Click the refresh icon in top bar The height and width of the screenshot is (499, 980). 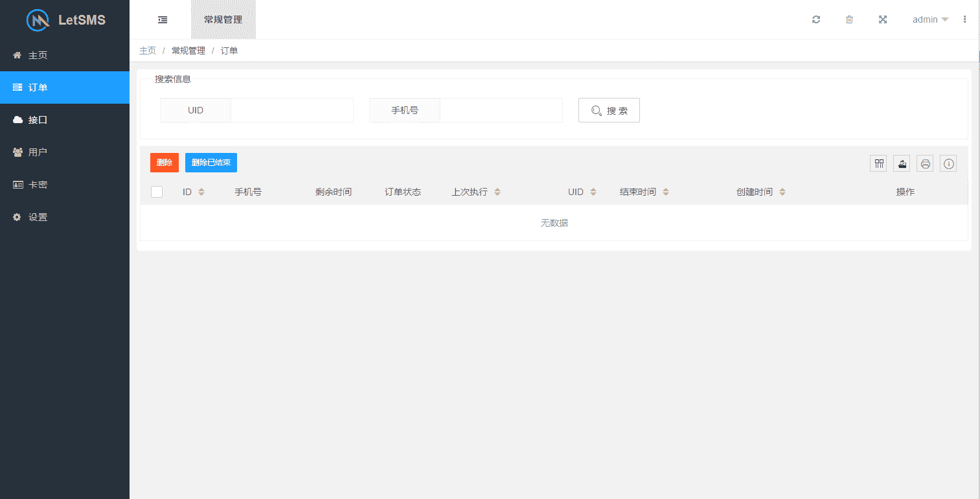pos(816,19)
